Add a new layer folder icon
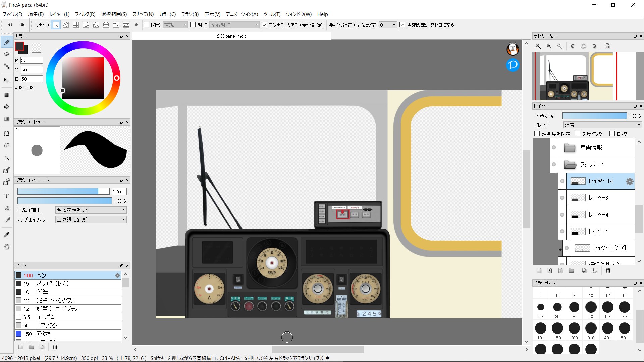This screenshot has width=644, height=362. 571,271
